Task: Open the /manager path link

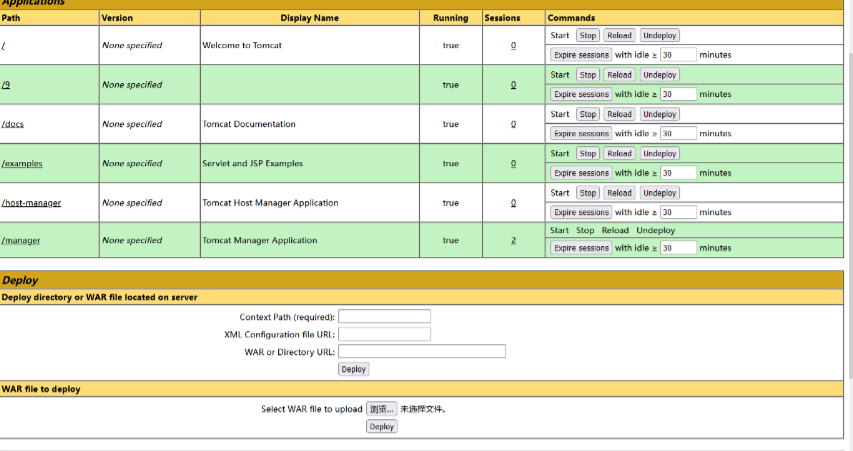Action: pos(21,240)
